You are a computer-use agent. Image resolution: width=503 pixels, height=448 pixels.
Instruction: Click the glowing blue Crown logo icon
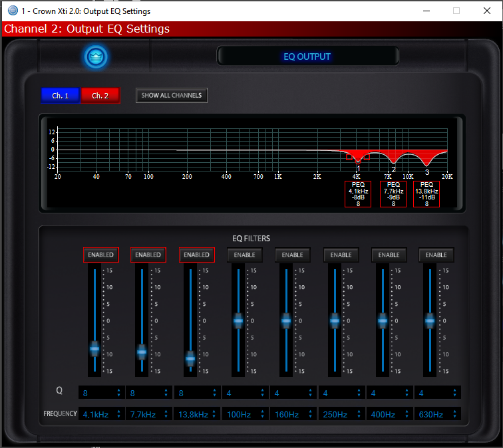tap(96, 56)
